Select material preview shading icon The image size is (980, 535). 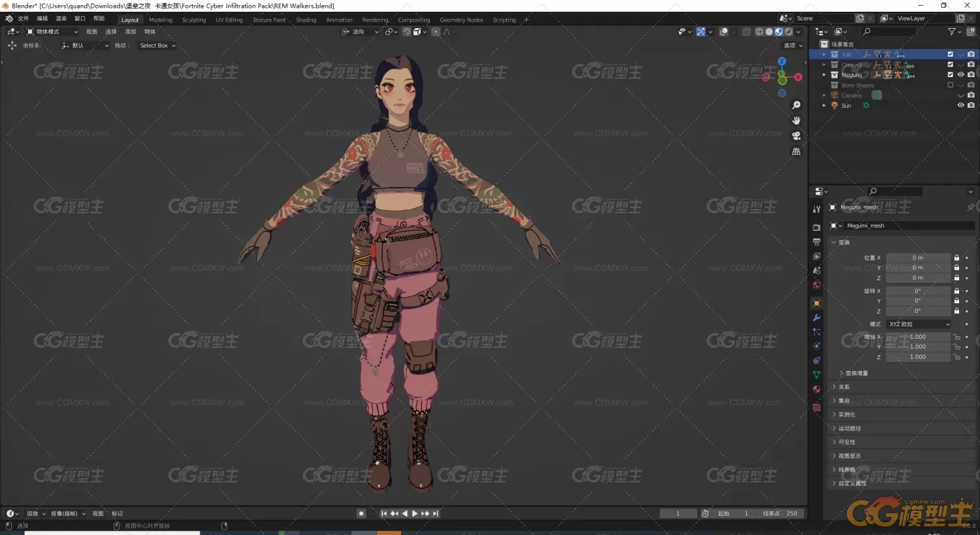779,31
